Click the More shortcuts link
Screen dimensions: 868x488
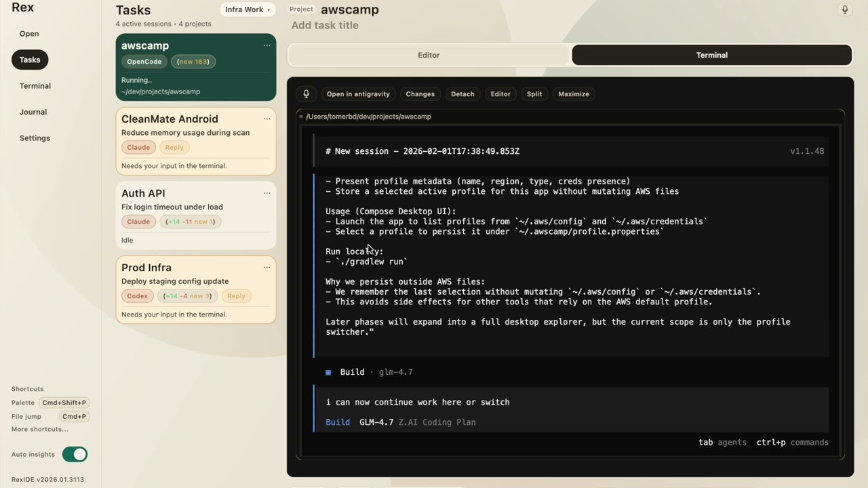coord(40,429)
